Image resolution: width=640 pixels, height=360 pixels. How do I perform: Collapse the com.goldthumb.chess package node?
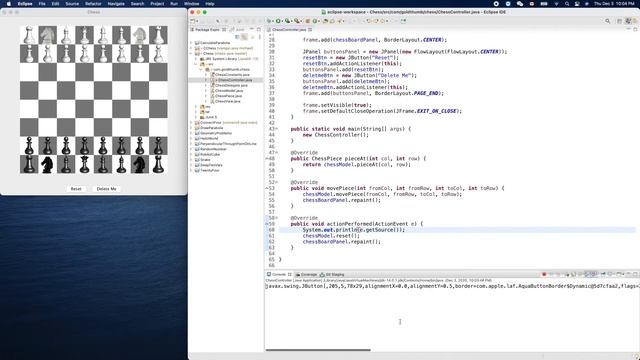click(x=201, y=69)
